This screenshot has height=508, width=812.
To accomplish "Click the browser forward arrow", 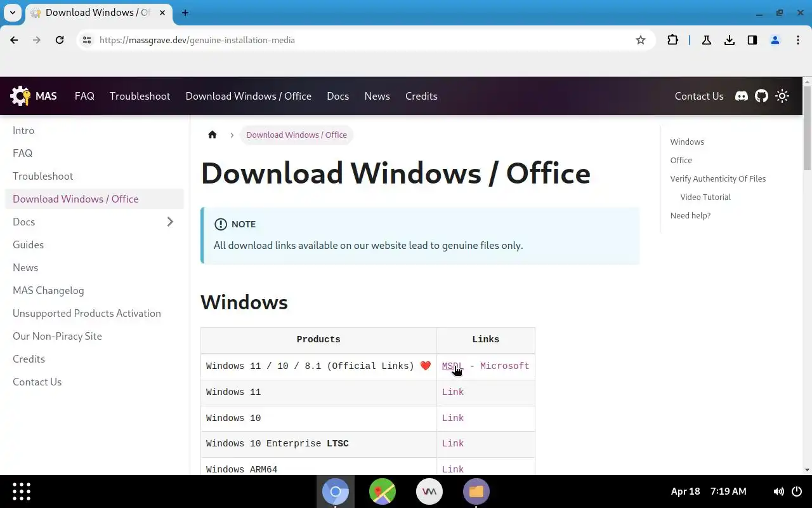I will click(x=37, y=40).
